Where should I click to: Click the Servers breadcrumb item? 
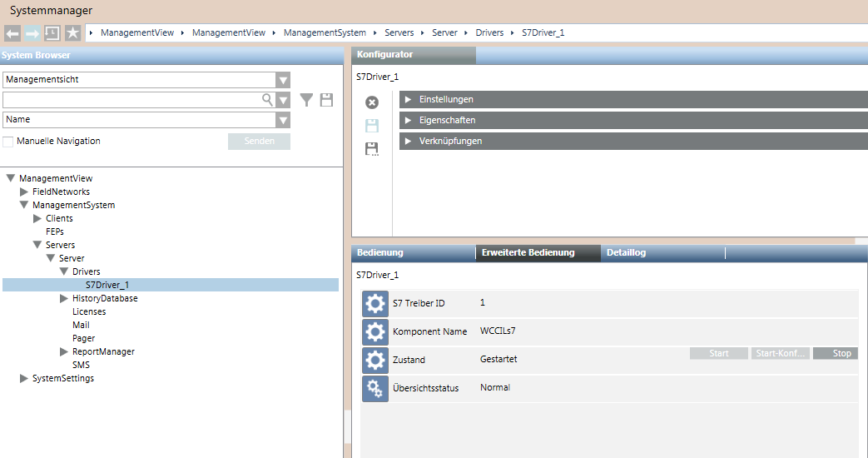pyautogui.click(x=399, y=33)
